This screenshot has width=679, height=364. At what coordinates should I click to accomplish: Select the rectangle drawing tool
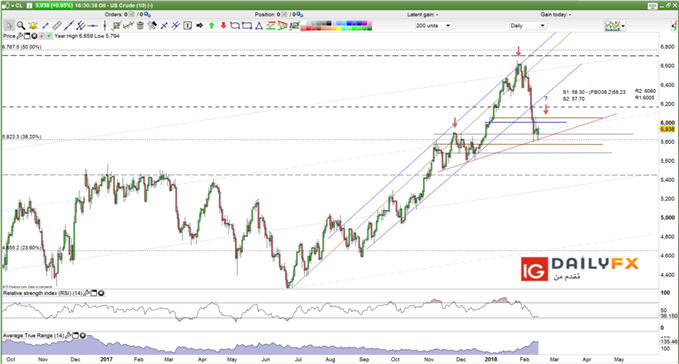click(247, 26)
